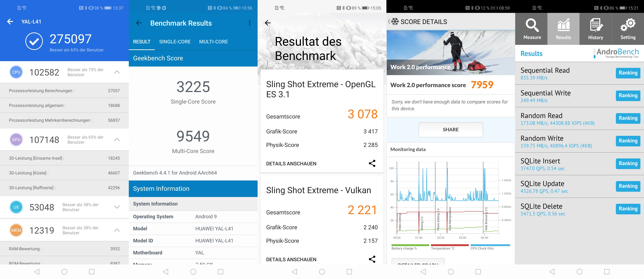Click the SHARE button in PCMark
Viewport: 644px width, 279px height.
pos(451,129)
